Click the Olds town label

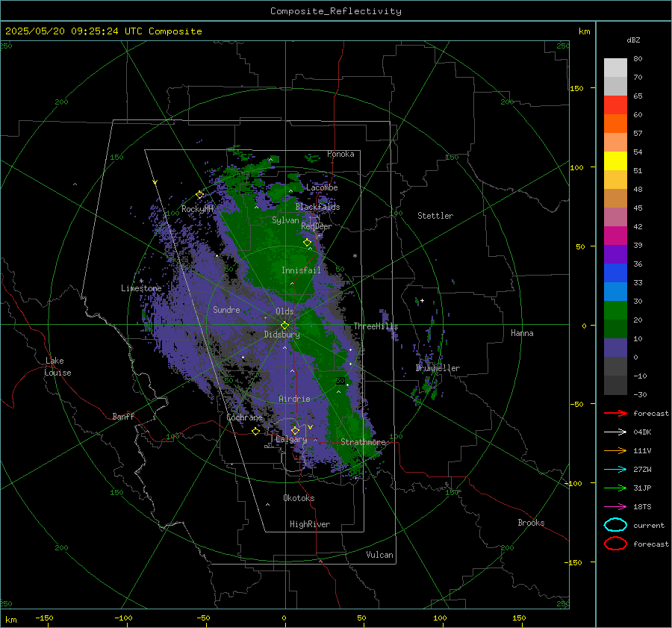point(284,311)
